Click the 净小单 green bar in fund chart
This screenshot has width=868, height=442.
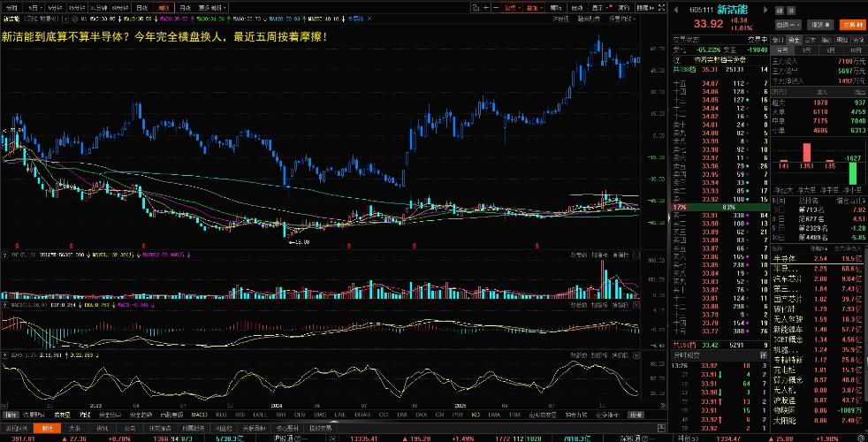[852, 173]
